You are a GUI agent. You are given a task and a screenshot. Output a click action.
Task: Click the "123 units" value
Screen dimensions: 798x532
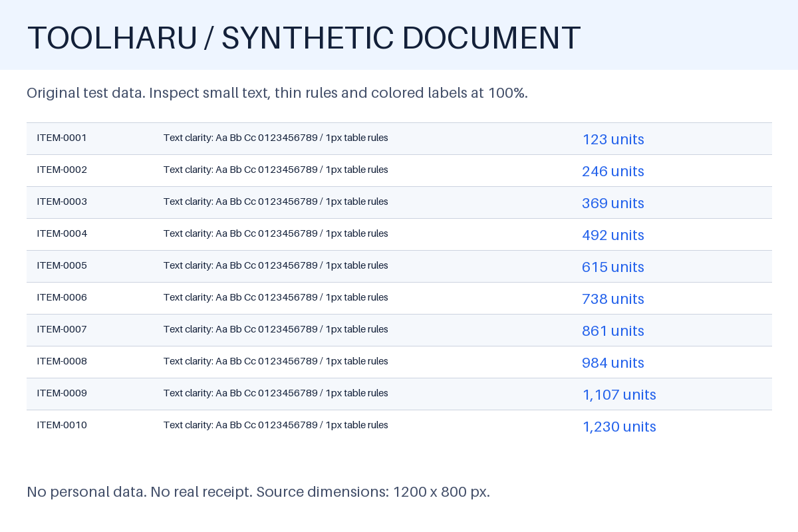[613, 140]
